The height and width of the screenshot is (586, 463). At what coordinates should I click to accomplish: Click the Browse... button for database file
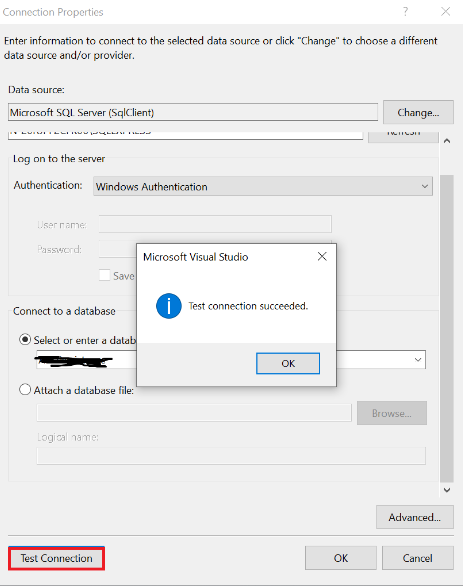click(392, 413)
